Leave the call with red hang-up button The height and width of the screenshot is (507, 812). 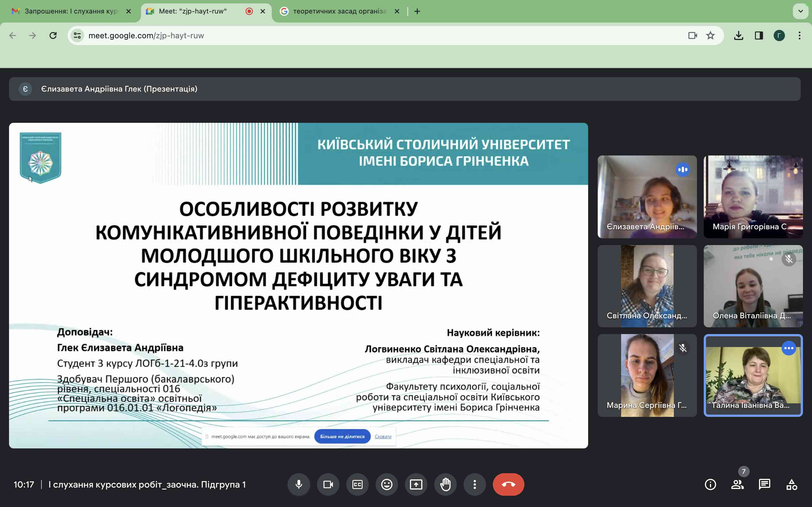click(x=508, y=484)
